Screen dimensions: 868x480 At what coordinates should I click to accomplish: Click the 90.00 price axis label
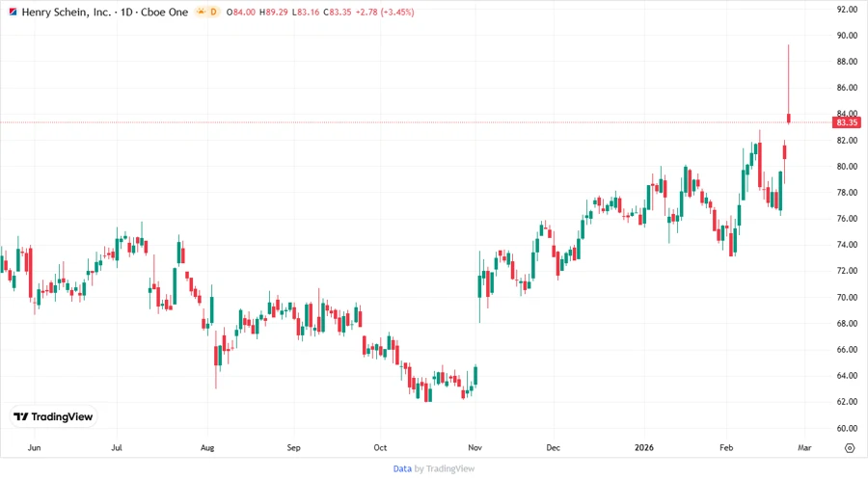click(x=847, y=36)
